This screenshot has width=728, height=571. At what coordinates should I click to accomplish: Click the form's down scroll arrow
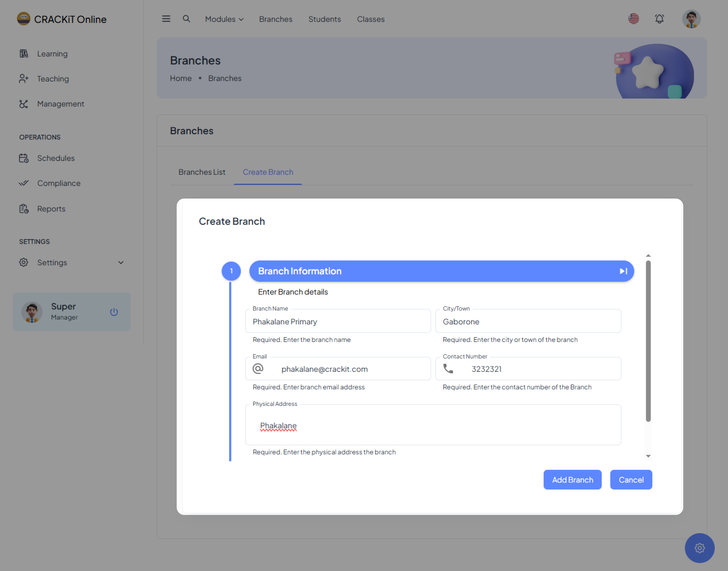648,456
